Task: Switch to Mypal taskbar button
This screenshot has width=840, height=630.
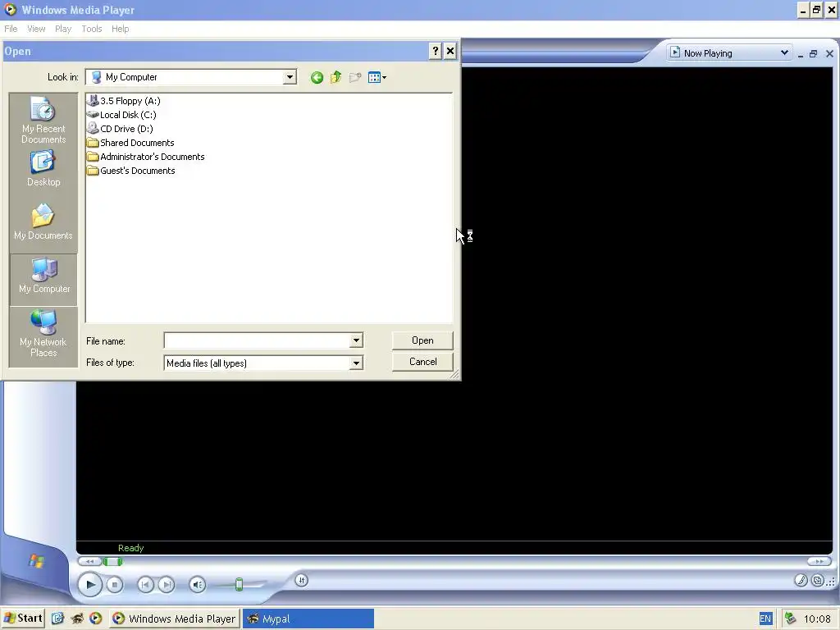Action: click(308, 619)
